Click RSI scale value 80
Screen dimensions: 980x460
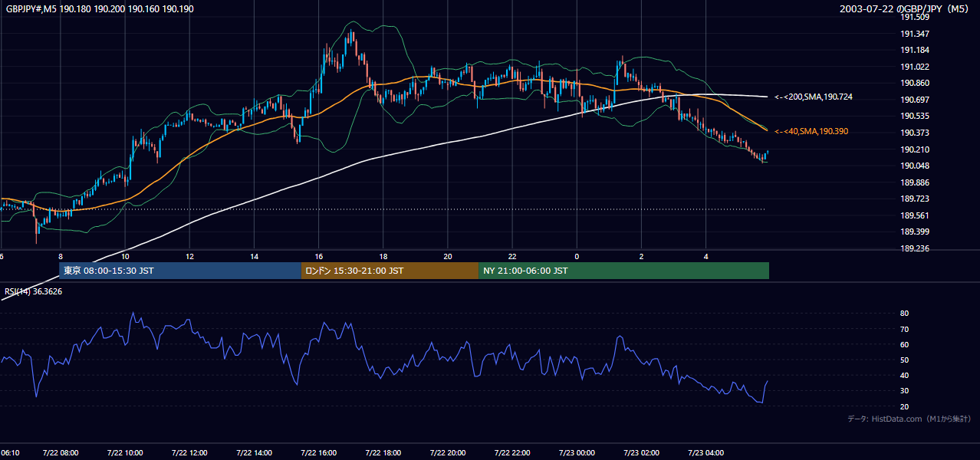[x=904, y=314]
